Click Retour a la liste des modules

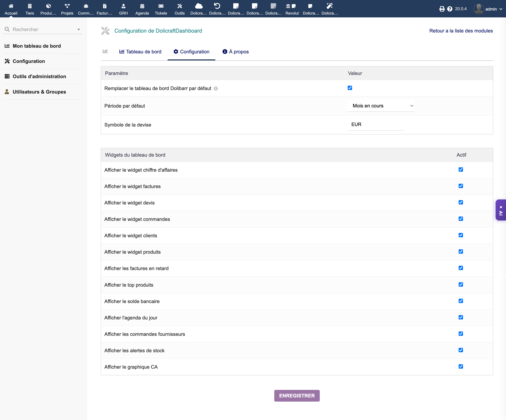pos(461,31)
